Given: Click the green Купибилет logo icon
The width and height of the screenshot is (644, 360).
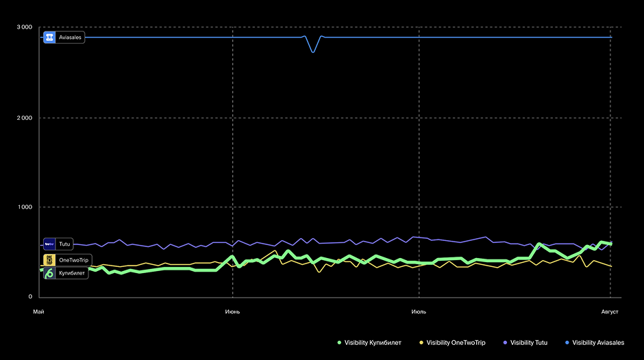Looking at the screenshot, I should point(49,273).
